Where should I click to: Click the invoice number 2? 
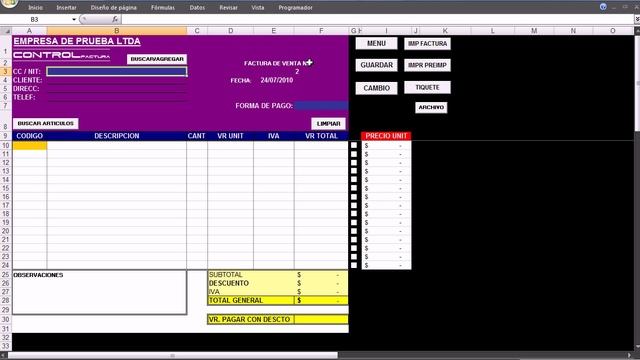point(297,71)
